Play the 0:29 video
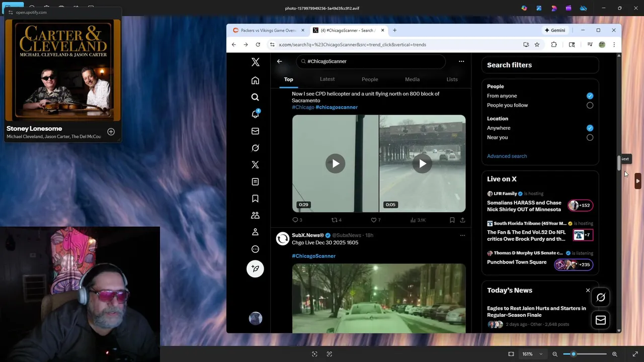The image size is (644, 362). click(335, 163)
